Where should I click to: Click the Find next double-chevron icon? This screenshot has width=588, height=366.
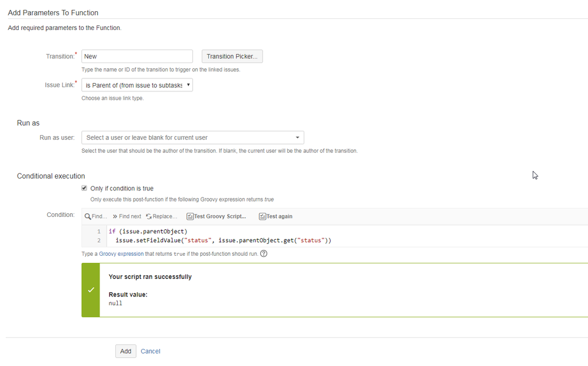115,216
